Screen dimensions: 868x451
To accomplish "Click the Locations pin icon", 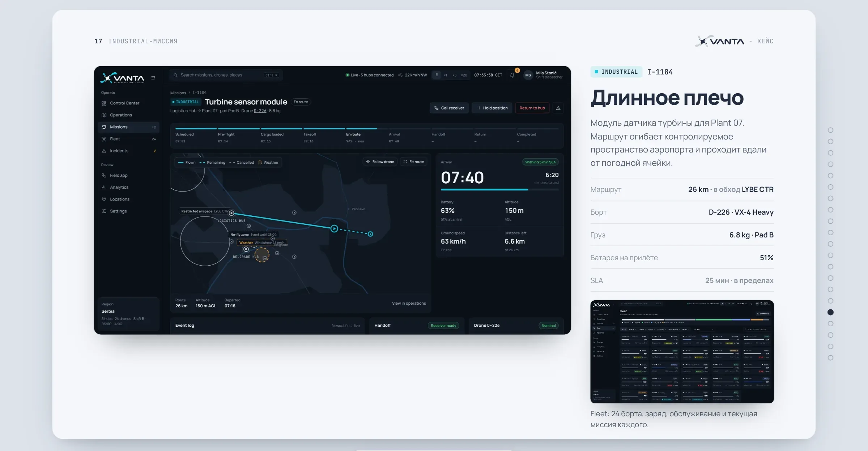I will tap(104, 199).
